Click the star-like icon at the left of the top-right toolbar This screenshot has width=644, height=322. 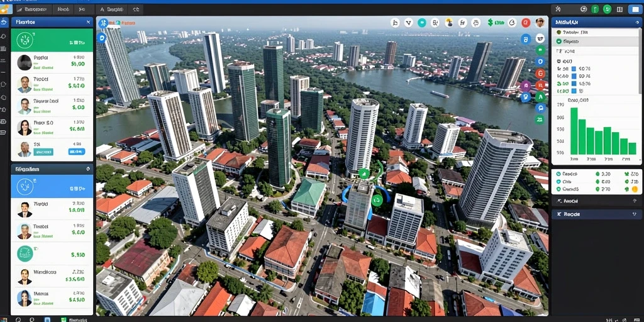[558, 9]
